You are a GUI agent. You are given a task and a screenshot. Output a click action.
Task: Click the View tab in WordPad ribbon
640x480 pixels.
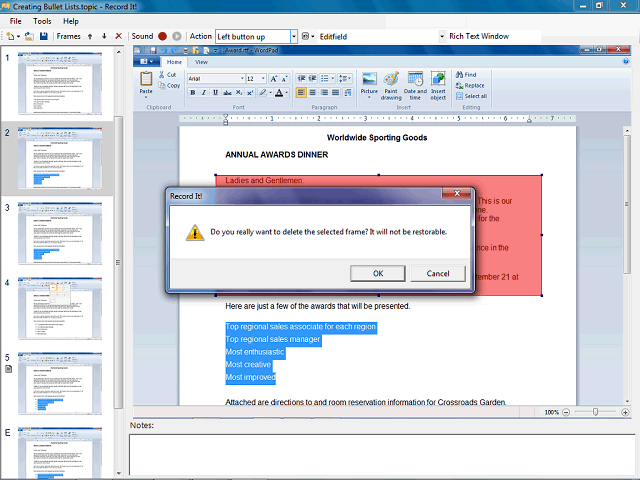(x=201, y=62)
